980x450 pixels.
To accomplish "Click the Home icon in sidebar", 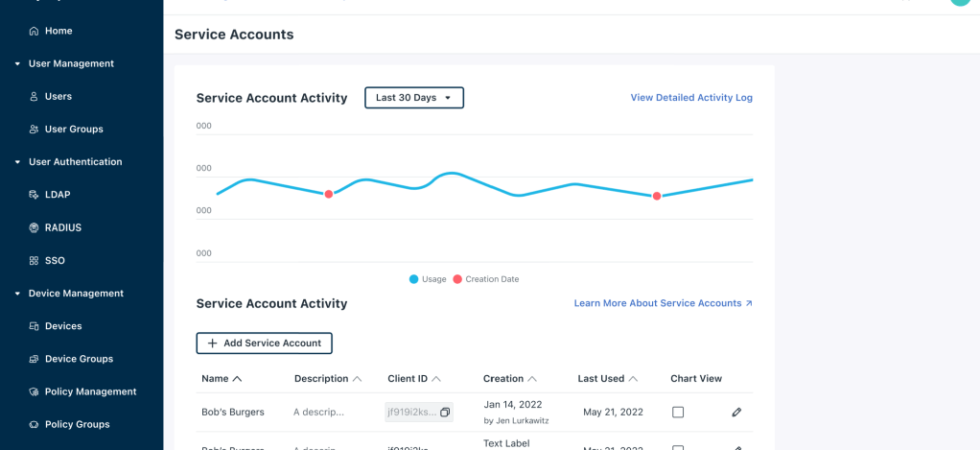I will point(35,32).
